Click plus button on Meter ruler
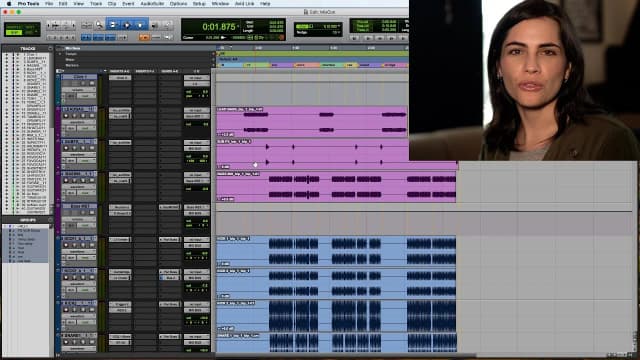 click(x=213, y=60)
